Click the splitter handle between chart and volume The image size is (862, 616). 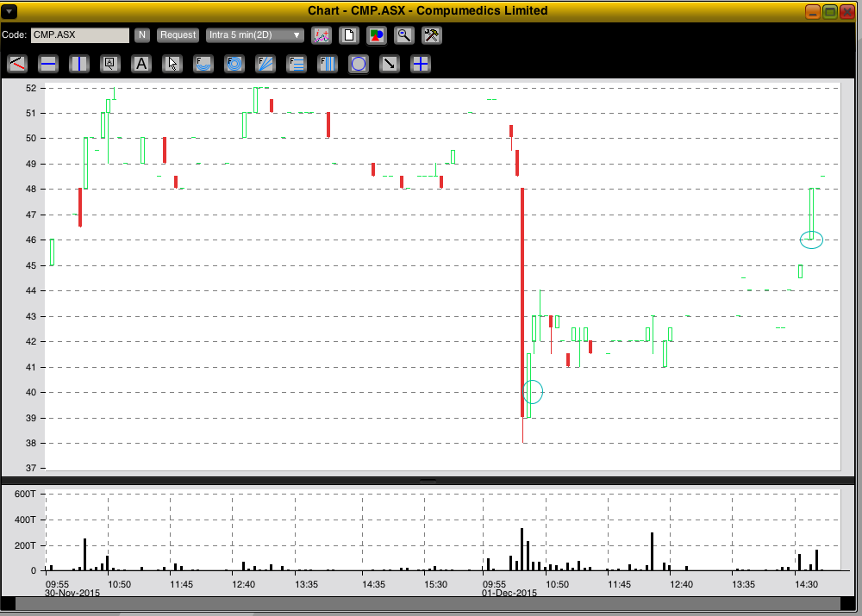tap(428, 480)
